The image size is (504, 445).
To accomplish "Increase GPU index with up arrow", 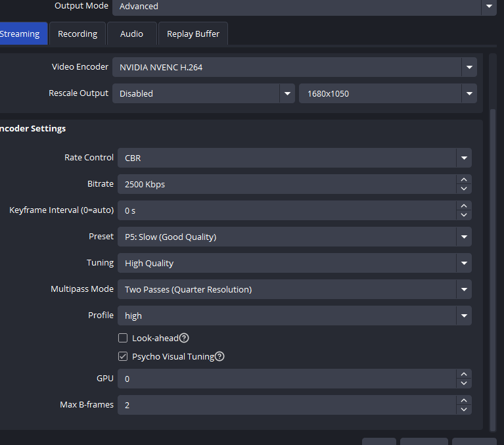I will (x=464, y=374).
